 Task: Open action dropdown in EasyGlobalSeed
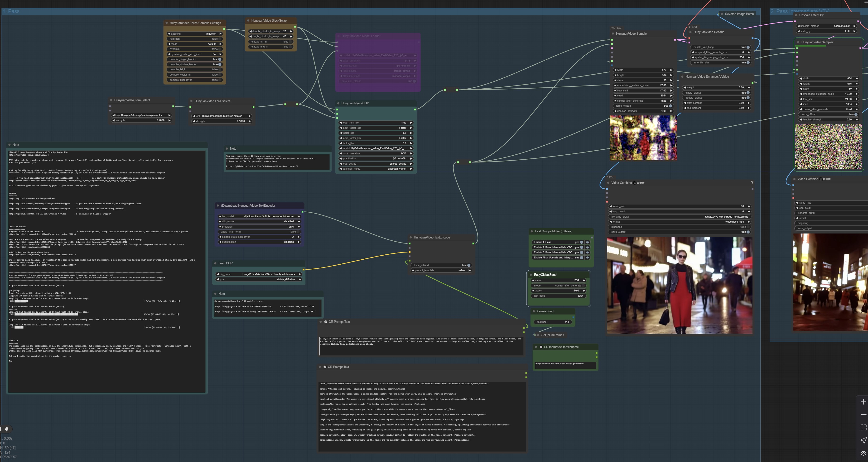(559, 291)
